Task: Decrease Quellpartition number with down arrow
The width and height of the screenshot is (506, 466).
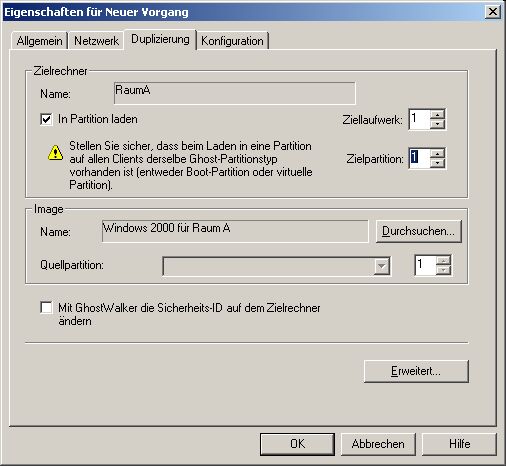Action: tap(443, 270)
